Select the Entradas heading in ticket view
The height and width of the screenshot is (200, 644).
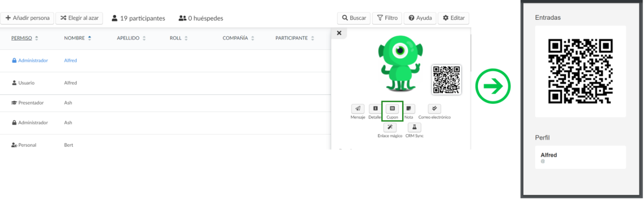[548, 18]
